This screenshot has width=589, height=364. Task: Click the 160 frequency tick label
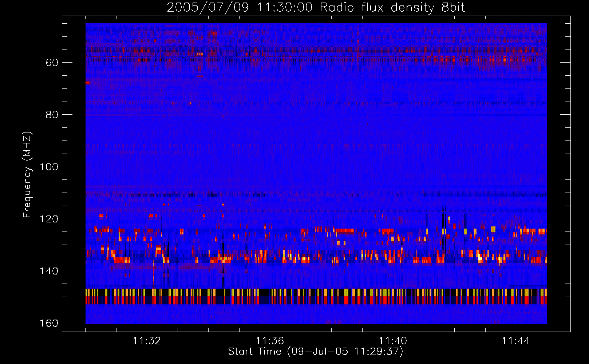pyautogui.click(x=49, y=323)
